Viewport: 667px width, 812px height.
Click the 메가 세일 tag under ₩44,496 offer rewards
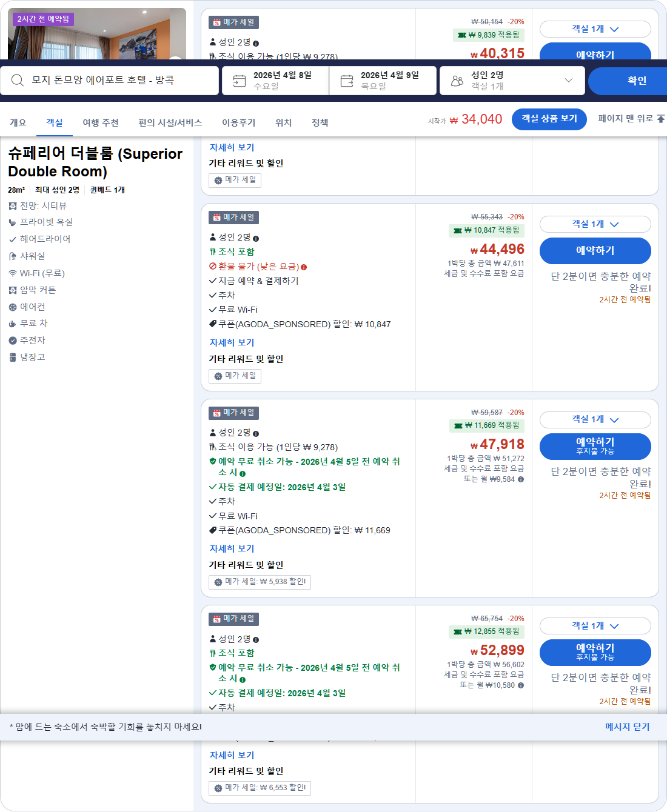coord(235,376)
